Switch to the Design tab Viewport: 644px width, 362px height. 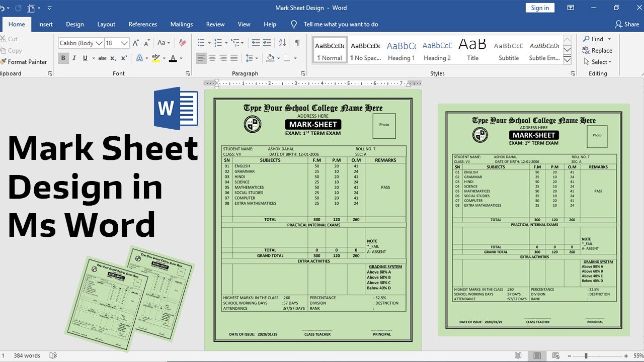coord(75,24)
